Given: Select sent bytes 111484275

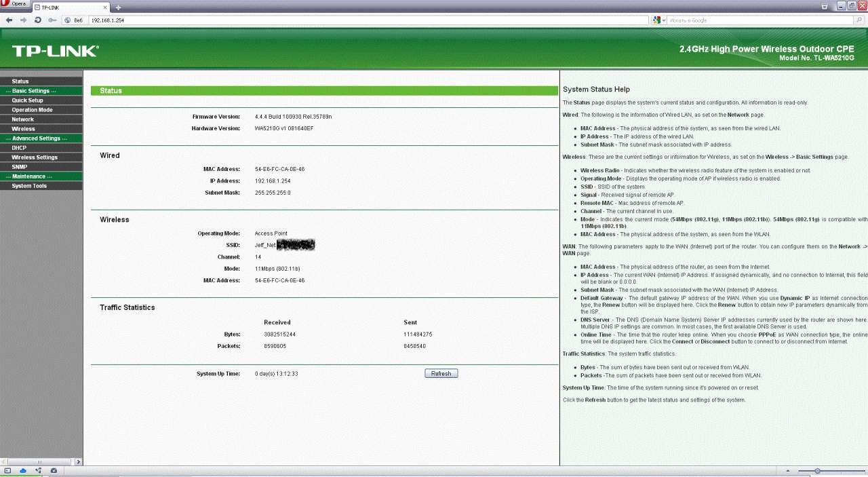Looking at the screenshot, I should [418, 335].
